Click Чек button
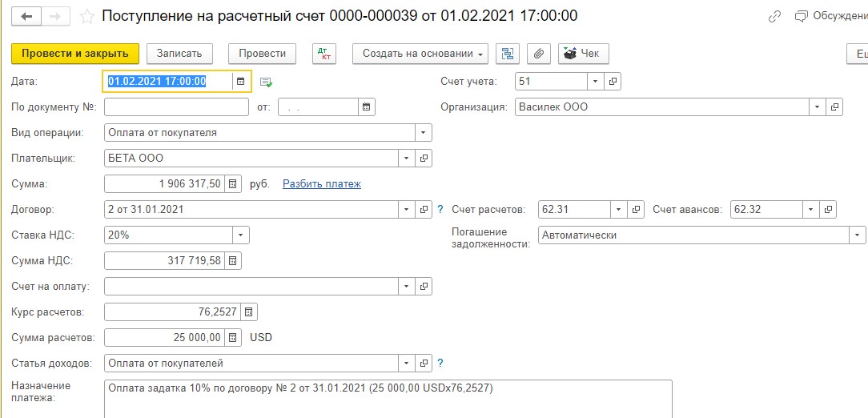The width and height of the screenshot is (868, 418). (x=584, y=54)
